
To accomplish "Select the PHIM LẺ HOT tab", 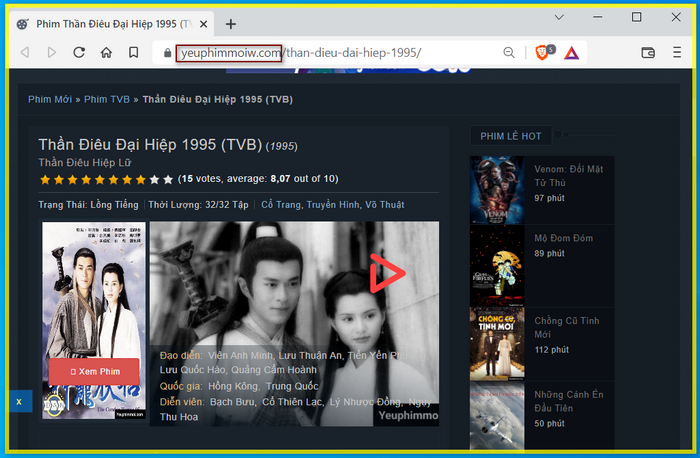I will pos(511,136).
